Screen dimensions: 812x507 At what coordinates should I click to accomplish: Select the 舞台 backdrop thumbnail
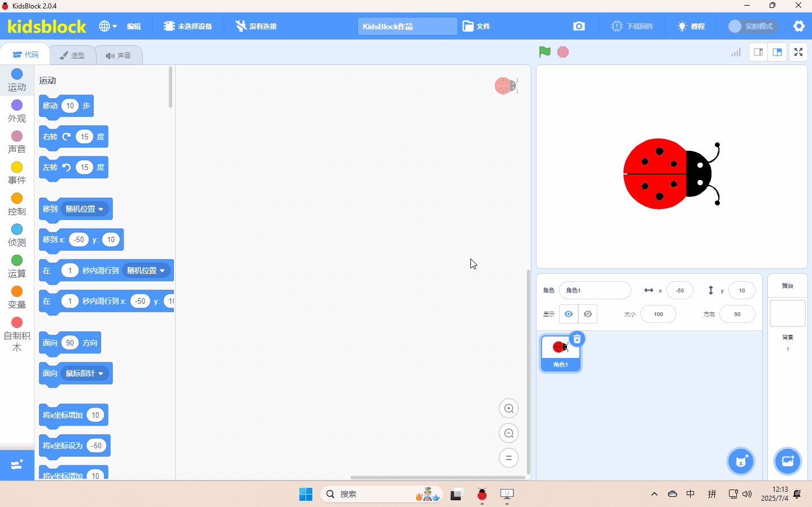click(x=788, y=313)
